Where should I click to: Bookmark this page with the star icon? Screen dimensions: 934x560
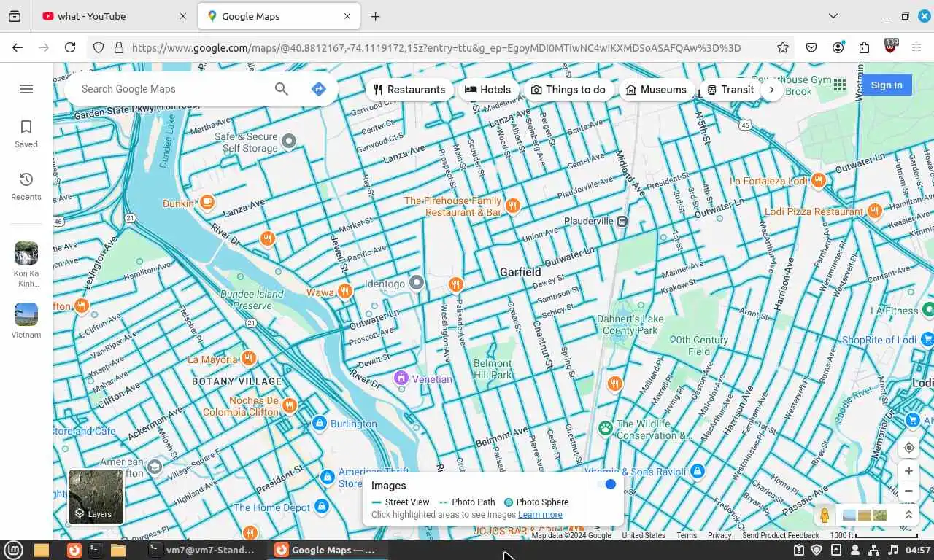pos(783,47)
